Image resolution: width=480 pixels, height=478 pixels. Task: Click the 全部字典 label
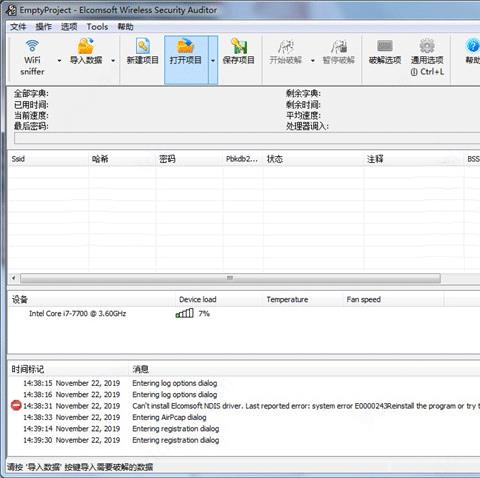(31, 94)
